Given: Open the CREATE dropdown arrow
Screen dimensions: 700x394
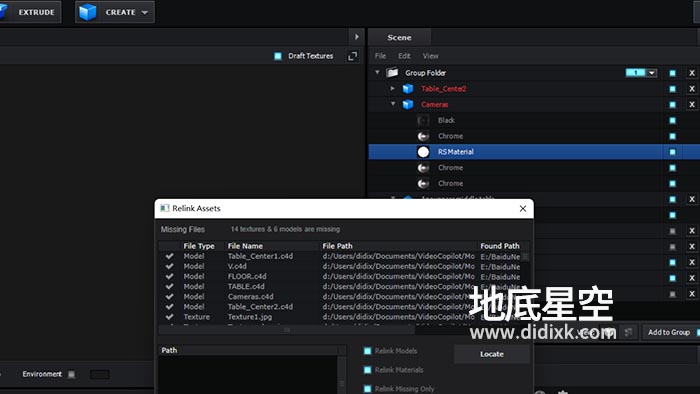Looking at the screenshot, I should coord(145,12).
